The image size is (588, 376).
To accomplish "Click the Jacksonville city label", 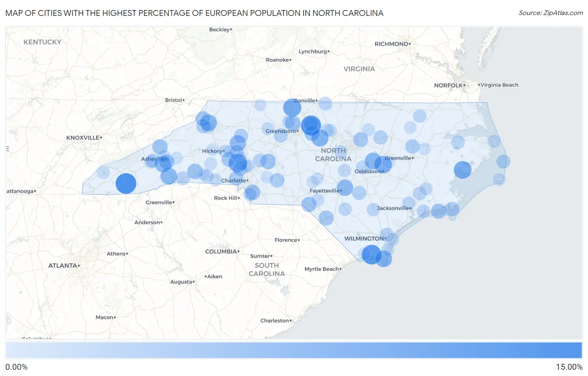I will (393, 208).
